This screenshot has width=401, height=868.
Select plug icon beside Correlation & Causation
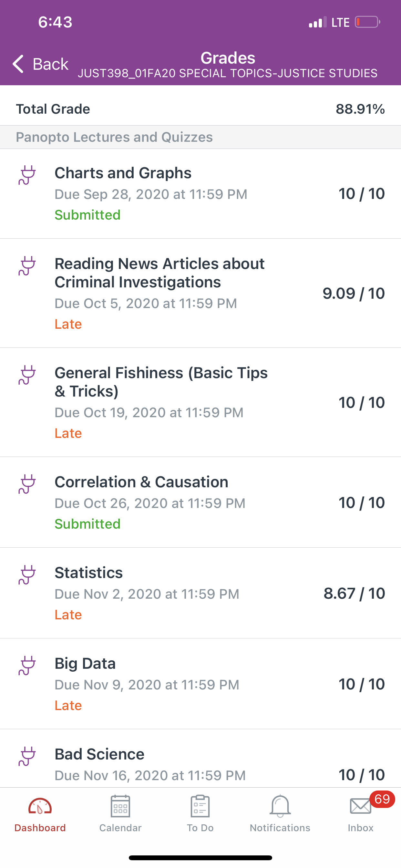tap(27, 484)
